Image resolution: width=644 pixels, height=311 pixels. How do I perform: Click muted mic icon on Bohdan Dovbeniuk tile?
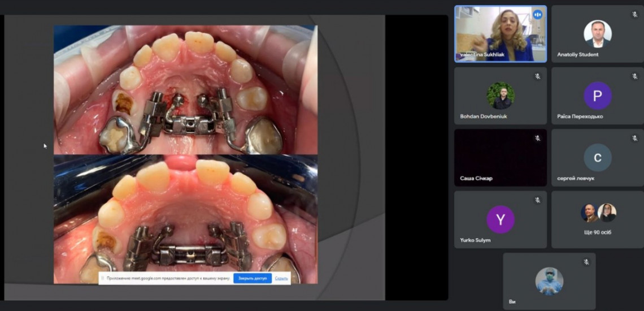(538, 76)
